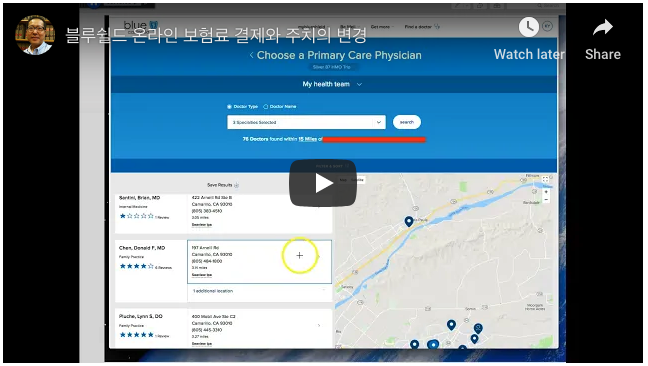
Task: Open the Specialties Selected dropdown
Action: point(306,122)
